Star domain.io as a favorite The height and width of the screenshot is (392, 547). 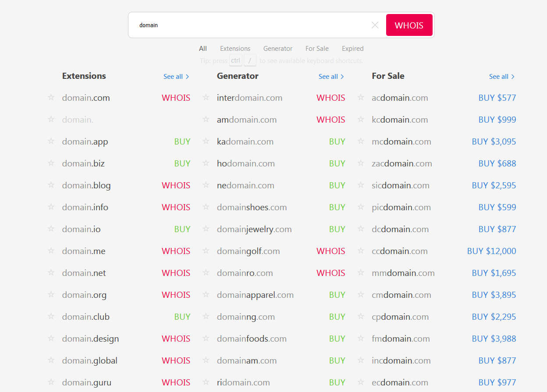pos(51,229)
